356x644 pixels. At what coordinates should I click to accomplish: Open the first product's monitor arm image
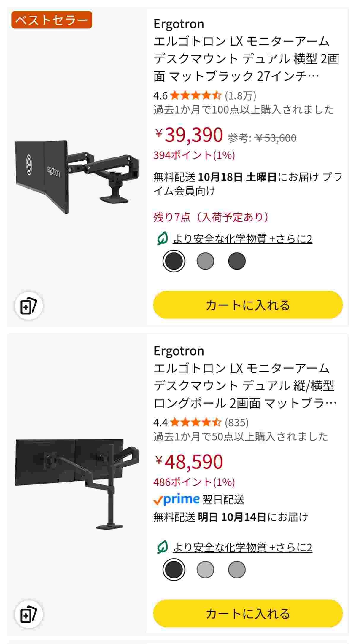point(76,176)
